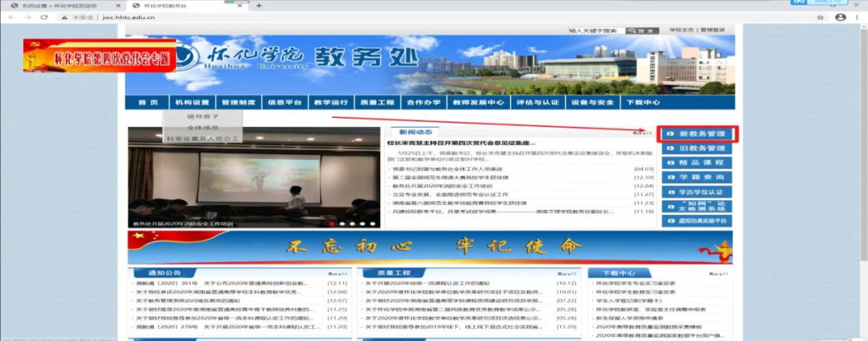868x341 pixels.
Task: Open news 湖南省第六届师范生教学技能竞赛
Action: pyautogui.click(x=460, y=203)
